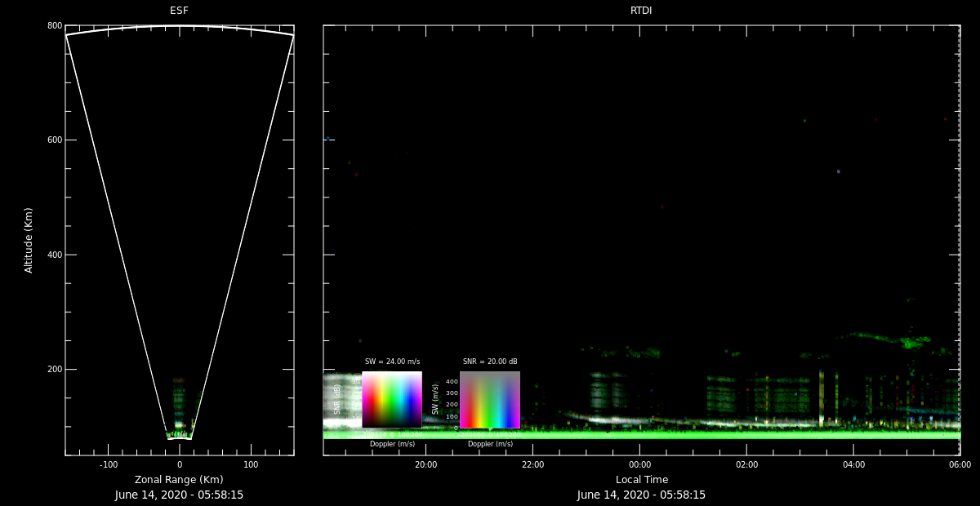Select the 200 label on the Altitude axis

pyautogui.click(x=54, y=369)
